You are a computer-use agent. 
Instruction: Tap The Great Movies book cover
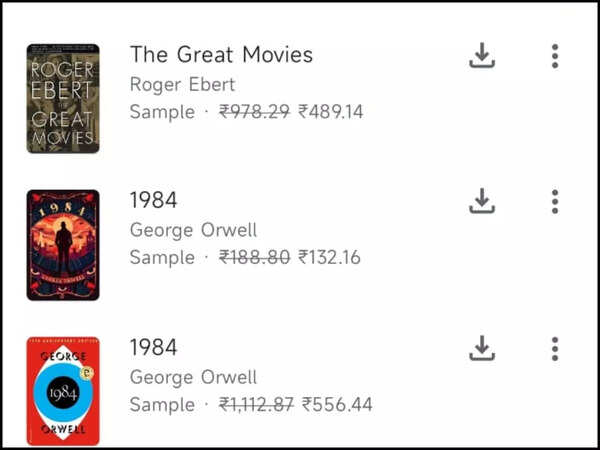click(63, 98)
